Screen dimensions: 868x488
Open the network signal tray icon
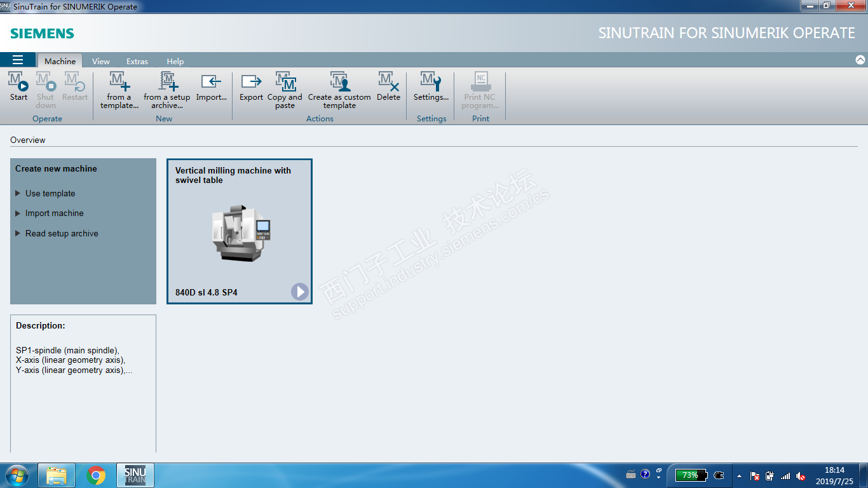tap(785, 475)
